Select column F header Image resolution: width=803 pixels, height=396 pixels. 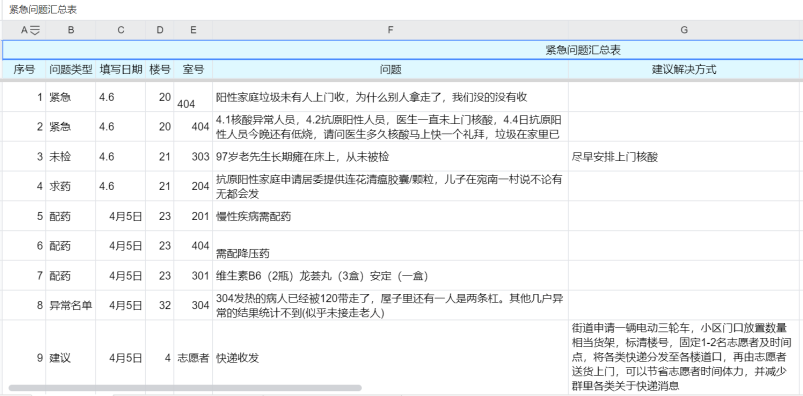click(390, 30)
